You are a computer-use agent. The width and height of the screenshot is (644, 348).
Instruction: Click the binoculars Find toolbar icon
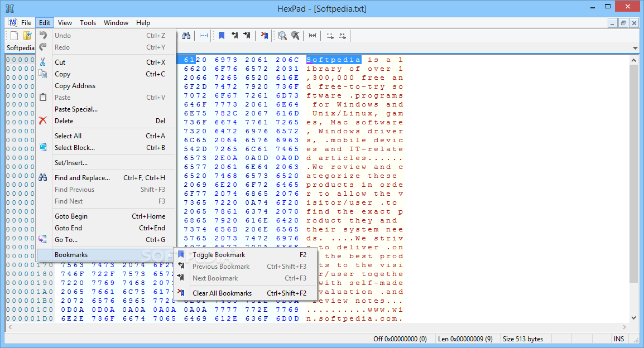[186, 36]
